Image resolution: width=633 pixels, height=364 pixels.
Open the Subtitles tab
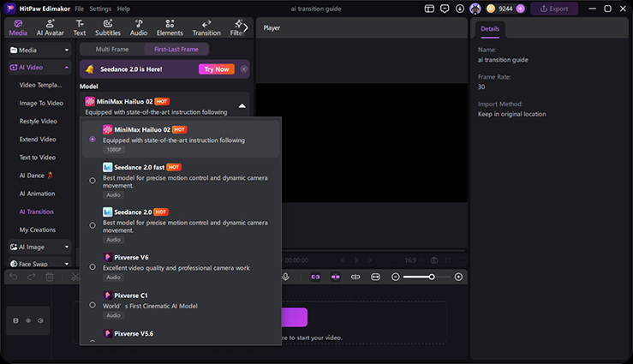(x=108, y=28)
